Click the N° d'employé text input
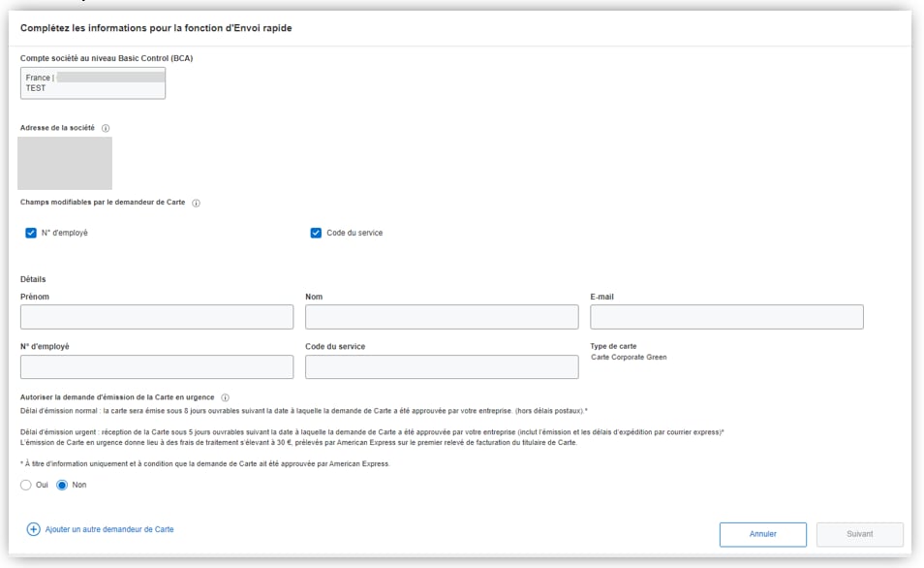This screenshot has width=924, height=568. [156, 366]
